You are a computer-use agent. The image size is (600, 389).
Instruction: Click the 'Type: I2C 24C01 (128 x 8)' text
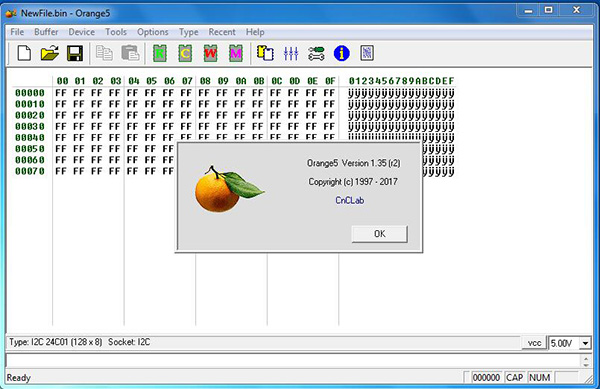[55, 342]
